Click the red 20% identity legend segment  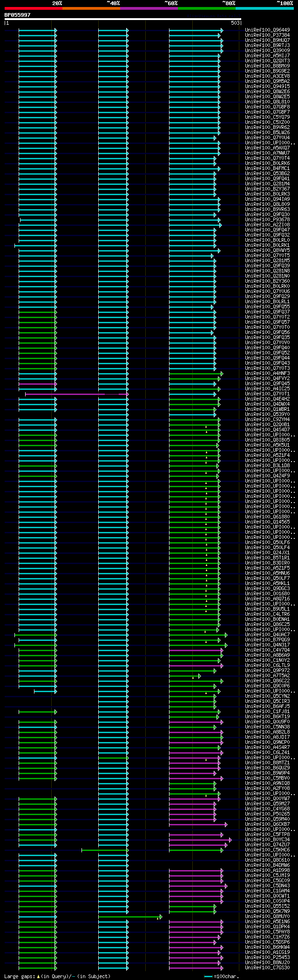34,8
